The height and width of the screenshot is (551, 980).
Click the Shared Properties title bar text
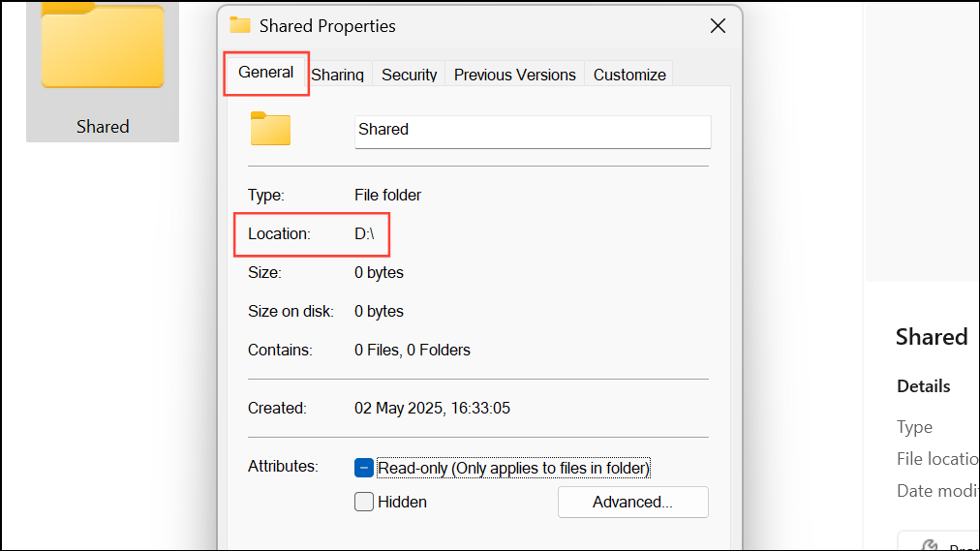tap(327, 26)
